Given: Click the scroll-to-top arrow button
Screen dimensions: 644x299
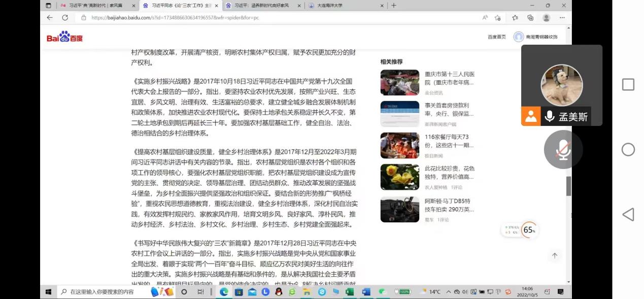Looking at the screenshot, I should click(554, 256).
